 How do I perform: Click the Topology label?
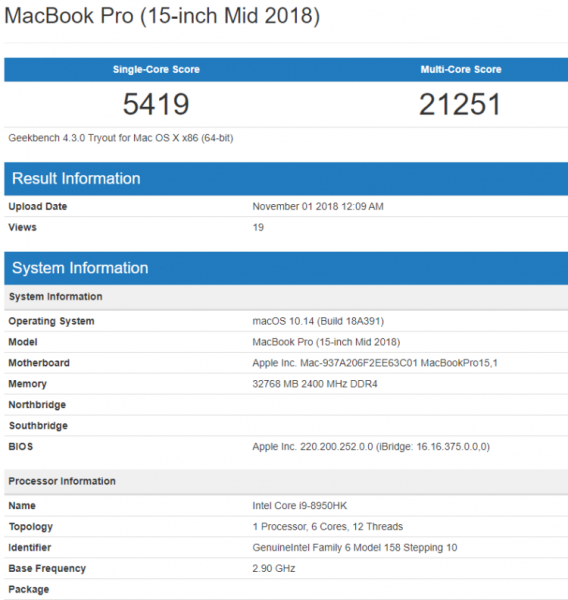[x=31, y=527]
